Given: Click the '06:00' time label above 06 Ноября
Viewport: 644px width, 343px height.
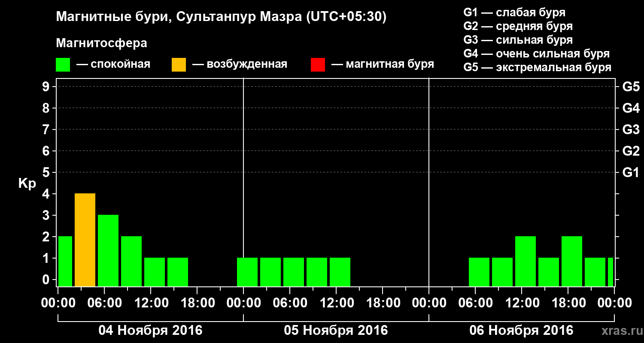Looking at the screenshot, I should [476, 303].
